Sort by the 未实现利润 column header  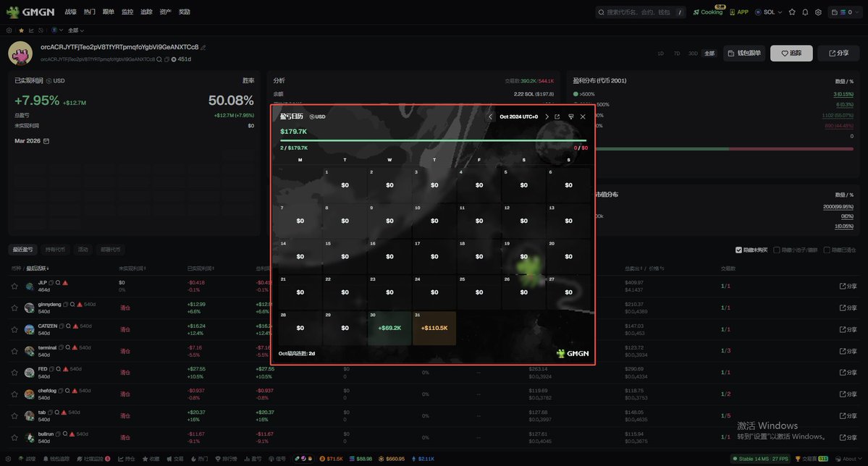click(x=132, y=268)
